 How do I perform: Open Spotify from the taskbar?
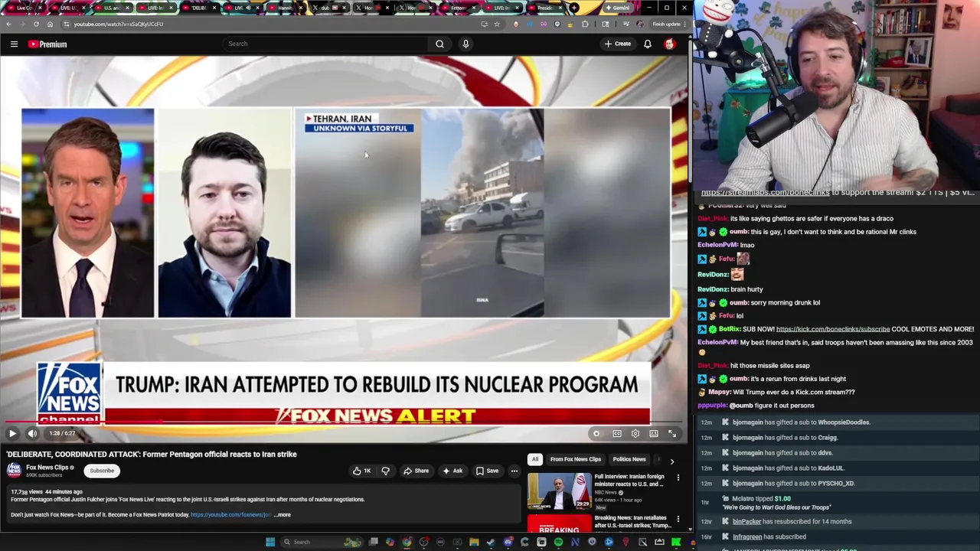click(558, 542)
